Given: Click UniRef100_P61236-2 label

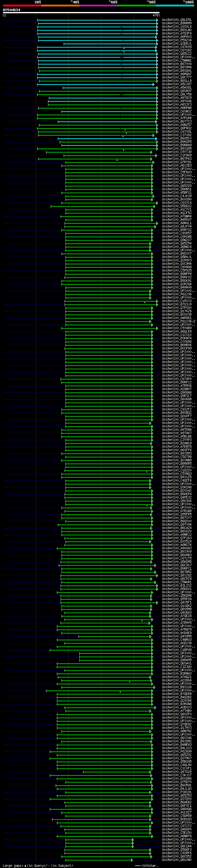Looking at the screenshot, I should [179, 321].
